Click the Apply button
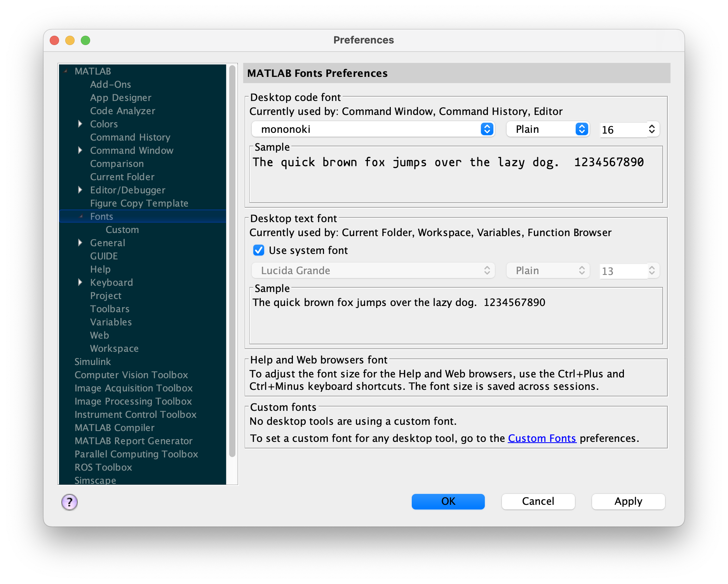This screenshot has width=728, height=584. [628, 501]
